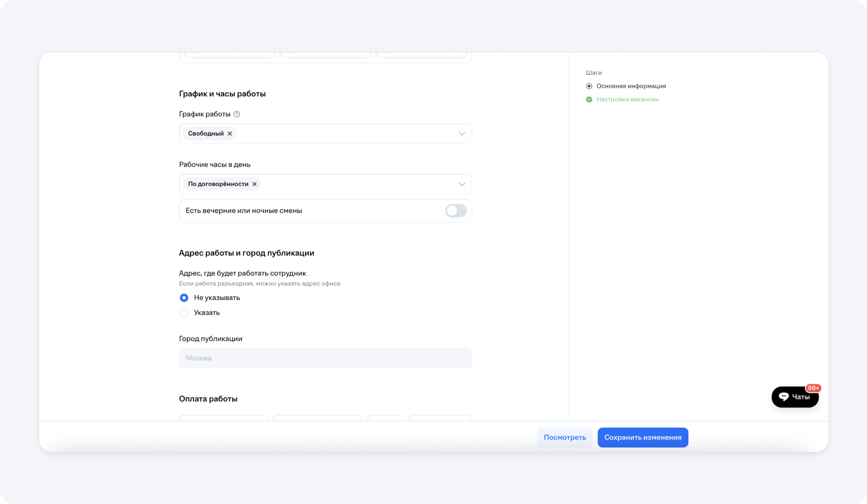Click the green checkmark next to Настройки вакансии
Screen dimensions: 867x504
pyautogui.click(x=589, y=100)
